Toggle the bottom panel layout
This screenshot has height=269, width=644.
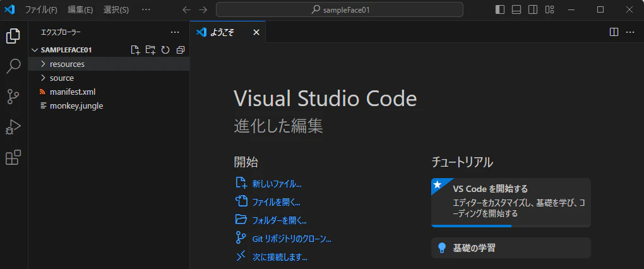click(x=516, y=9)
